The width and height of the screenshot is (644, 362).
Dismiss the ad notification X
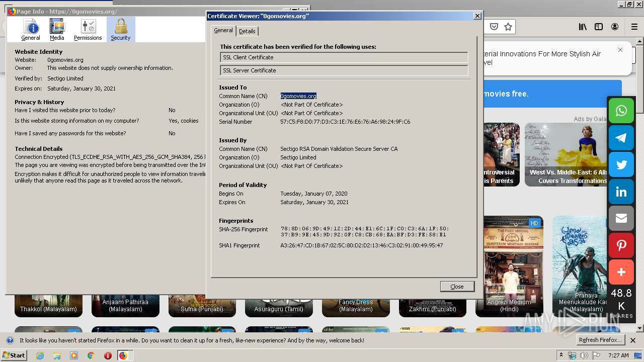[620, 50]
